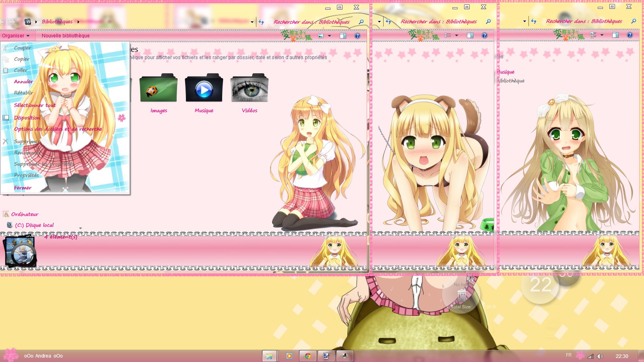Open the Images library folder
Screen dimensions: 644x362
[x=159, y=93]
